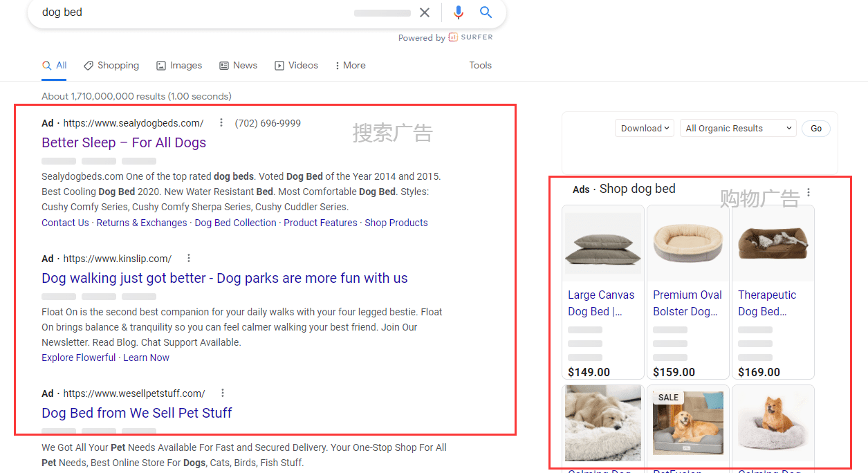Image resolution: width=868 pixels, height=473 pixels.
Task: Open options menu beside wesellpetstuff.com ad
Action: (223, 393)
